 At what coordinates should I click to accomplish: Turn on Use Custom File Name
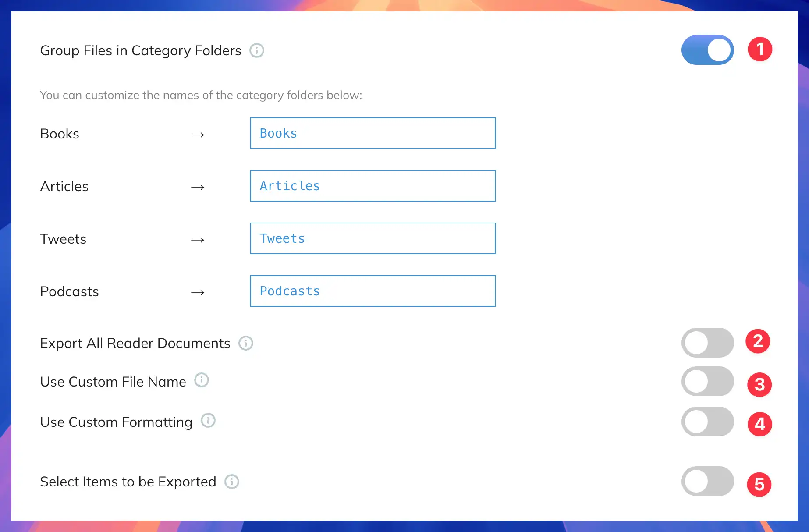[708, 381]
